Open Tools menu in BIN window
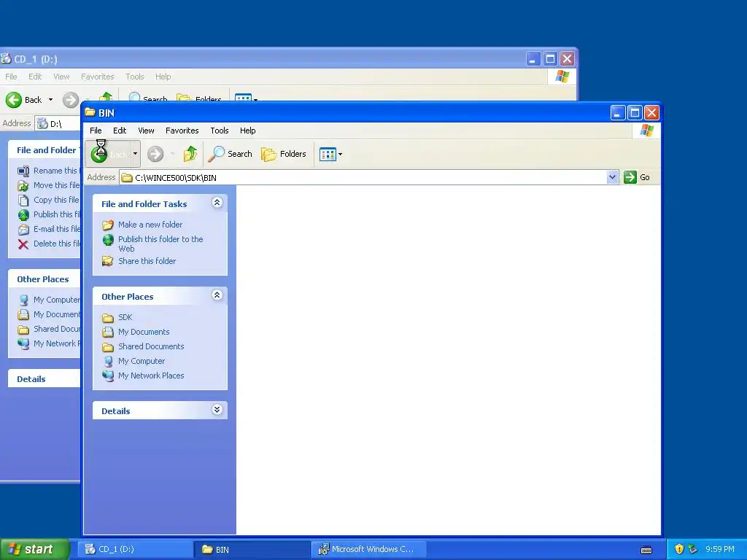 click(220, 131)
